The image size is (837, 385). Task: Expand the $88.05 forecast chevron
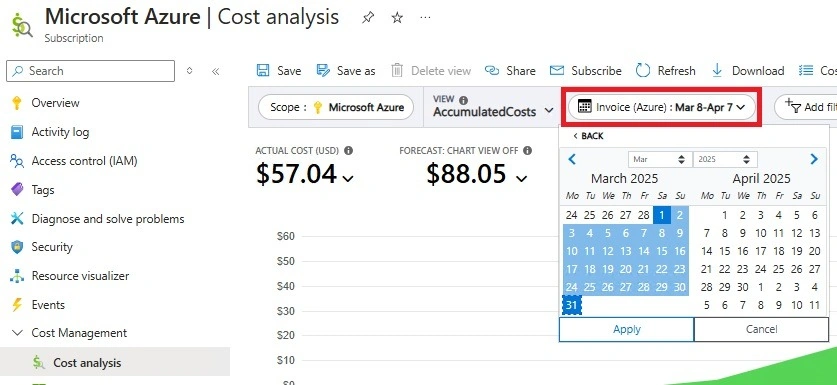[522, 179]
